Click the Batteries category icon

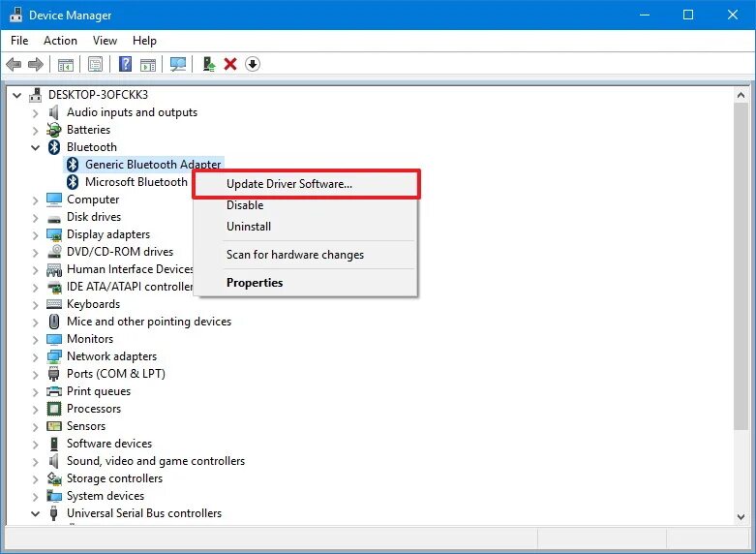click(54, 130)
